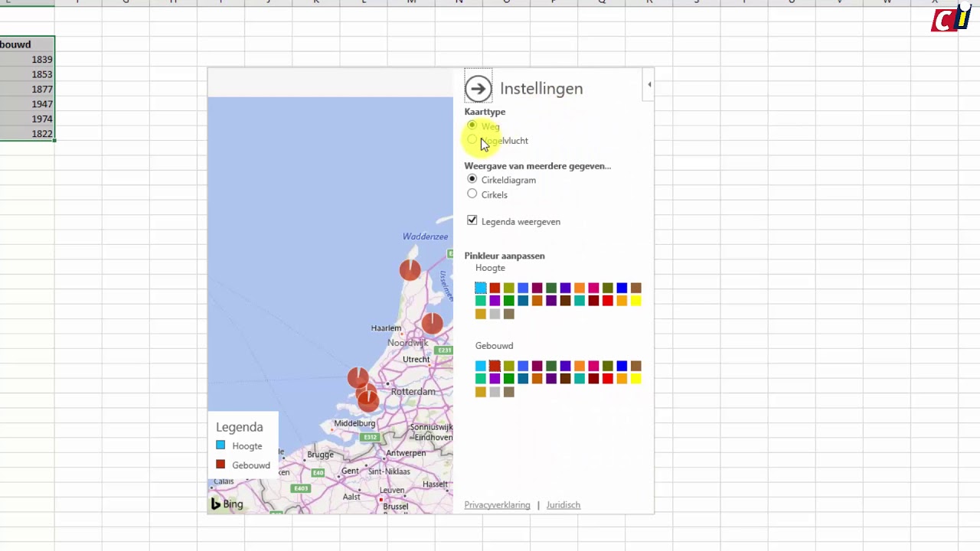Click the Haarlem label on the map
Image resolution: width=980 pixels, height=551 pixels.
386,328
